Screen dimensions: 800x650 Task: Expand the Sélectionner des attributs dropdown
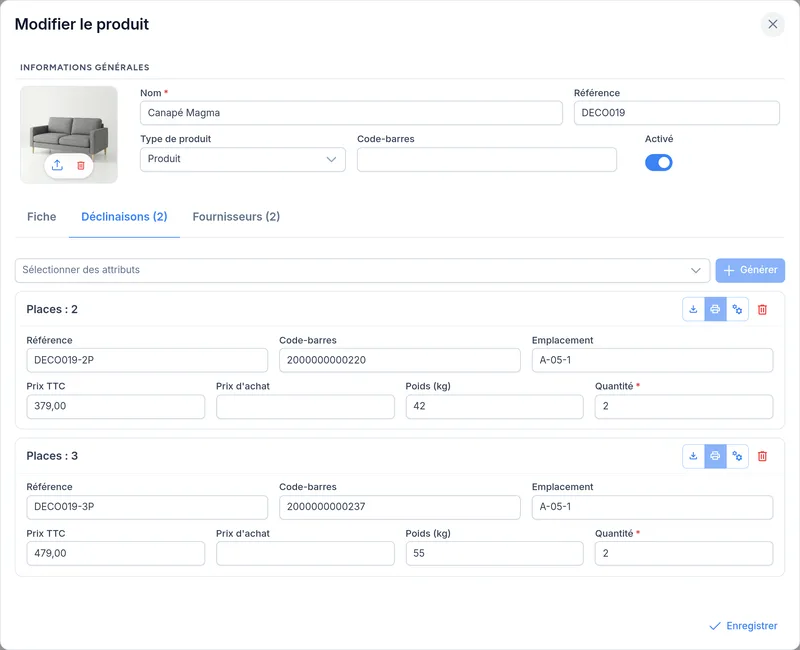362,270
